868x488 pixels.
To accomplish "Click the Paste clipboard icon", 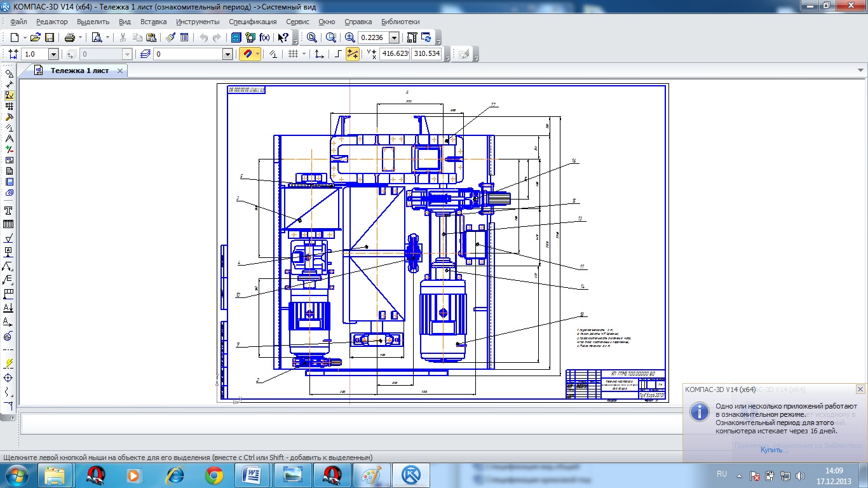I will click(x=151, y=37).
